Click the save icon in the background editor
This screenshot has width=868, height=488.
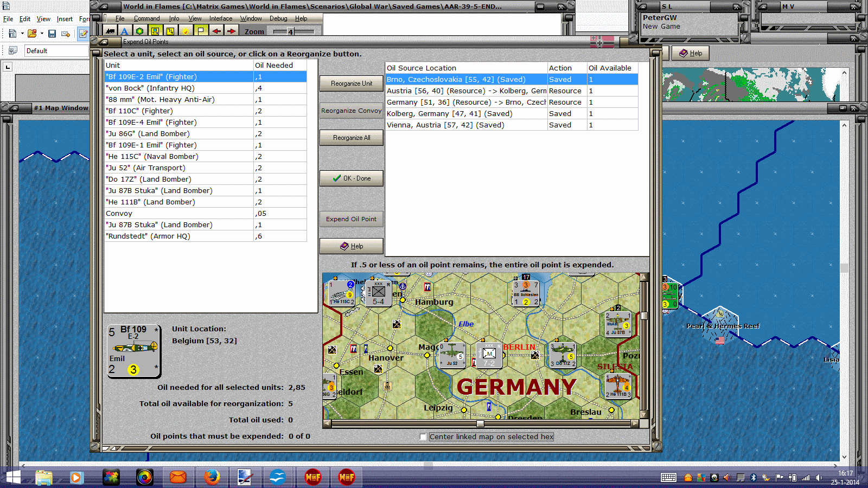click(x=52, y=34)
